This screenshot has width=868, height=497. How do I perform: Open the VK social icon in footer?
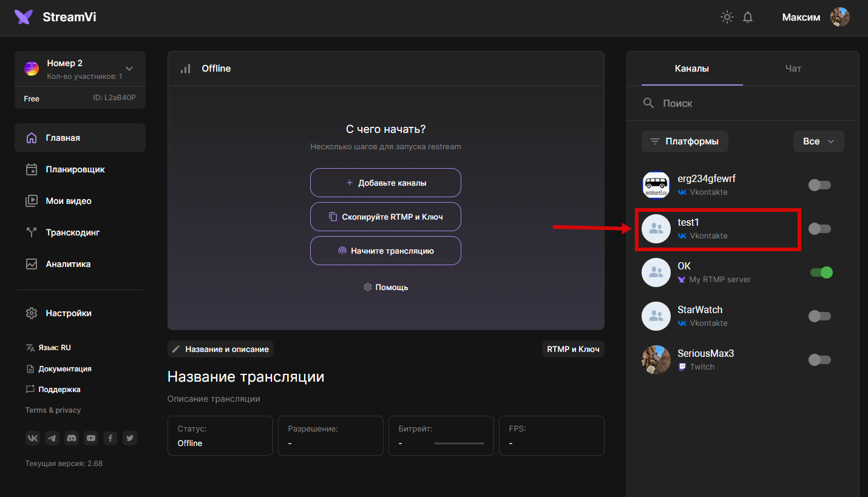33,438
